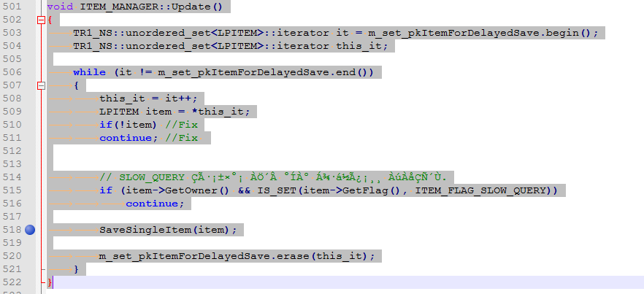Collapse the function fold marker at line 502
The image size is (644, 294).
41,20
